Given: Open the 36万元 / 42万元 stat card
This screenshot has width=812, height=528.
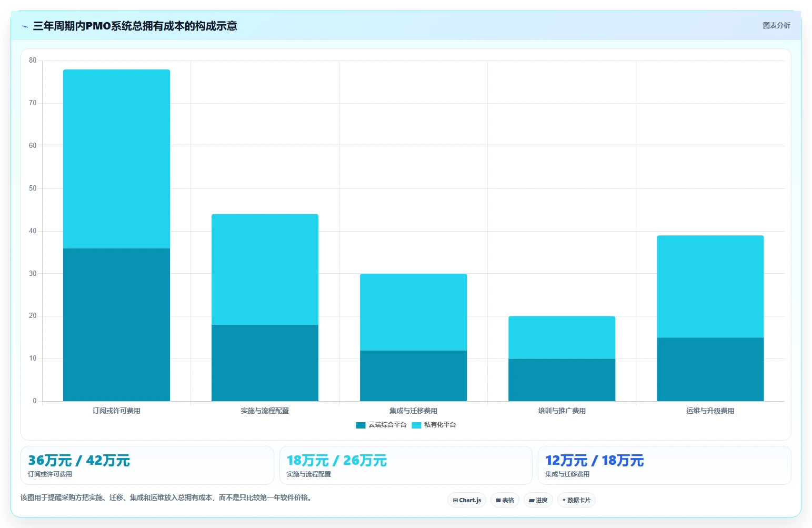Looking at the screenshot, I should tap(147, 465).
